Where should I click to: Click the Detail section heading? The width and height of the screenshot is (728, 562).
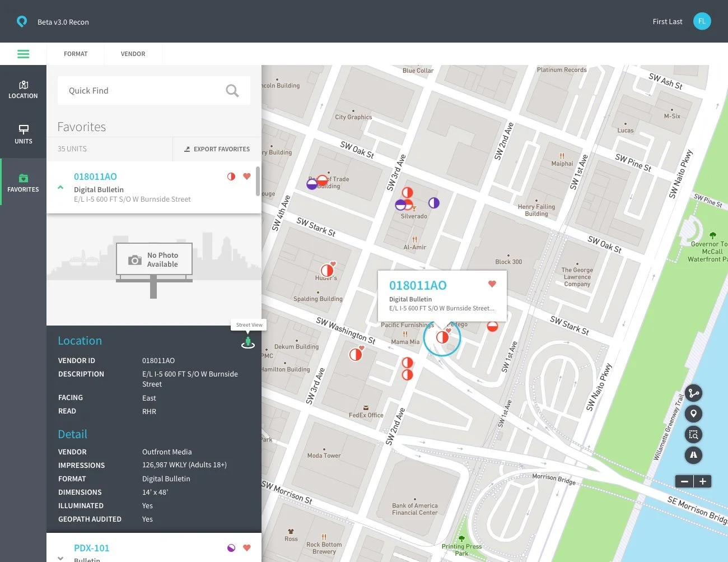pyautogui.click(x=73, y=434)
